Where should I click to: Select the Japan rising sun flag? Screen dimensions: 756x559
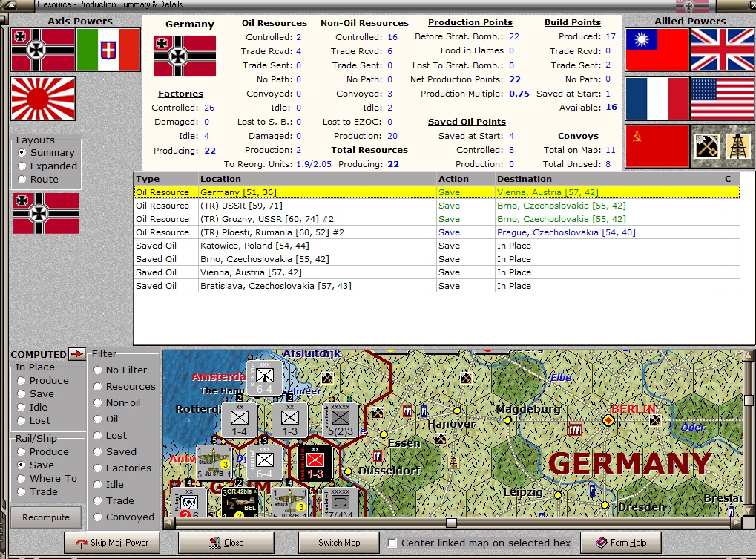[x=43, y=99]
